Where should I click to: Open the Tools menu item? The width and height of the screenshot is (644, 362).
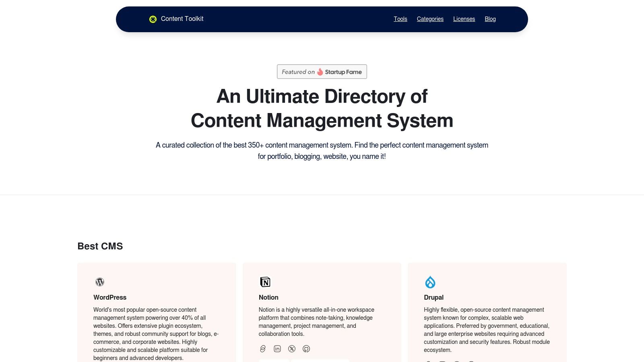coord(400,19)
